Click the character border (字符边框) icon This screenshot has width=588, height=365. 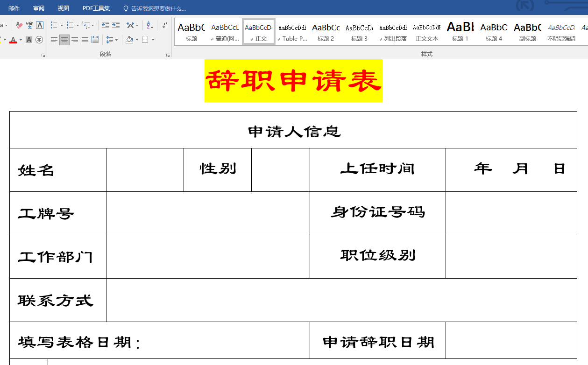point(39,26)
